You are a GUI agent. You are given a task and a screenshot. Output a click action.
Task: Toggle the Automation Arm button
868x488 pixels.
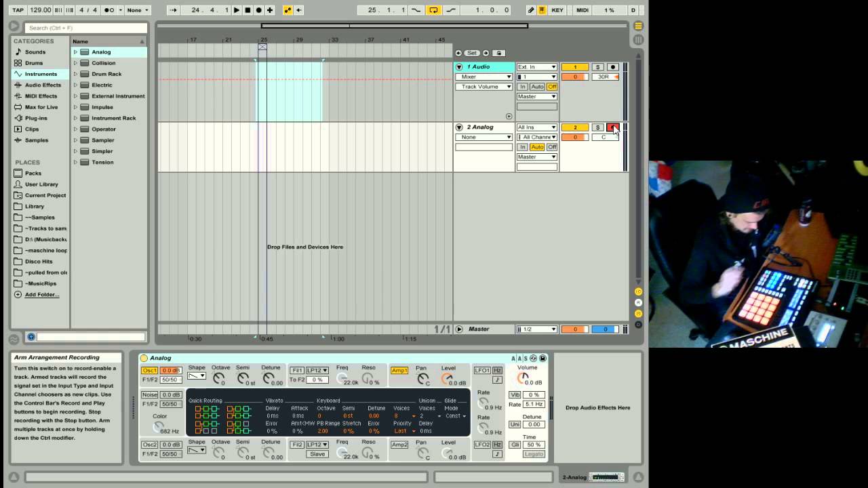pos(288,10)
